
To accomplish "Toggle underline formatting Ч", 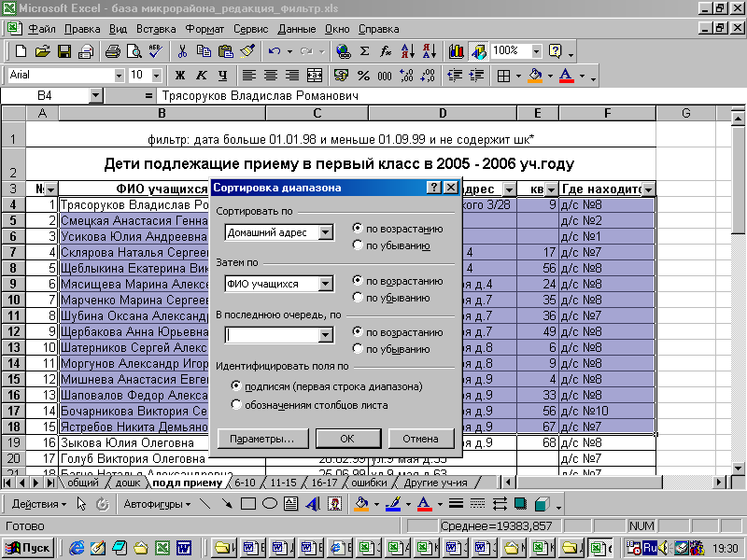I will (222, 76).
